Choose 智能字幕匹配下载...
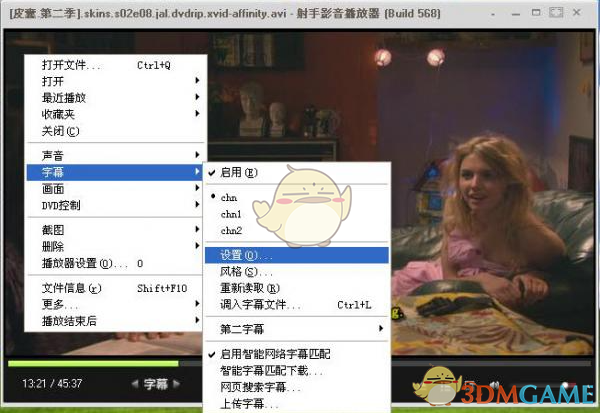This screenshot has width=605, height=413. point(297,371)
